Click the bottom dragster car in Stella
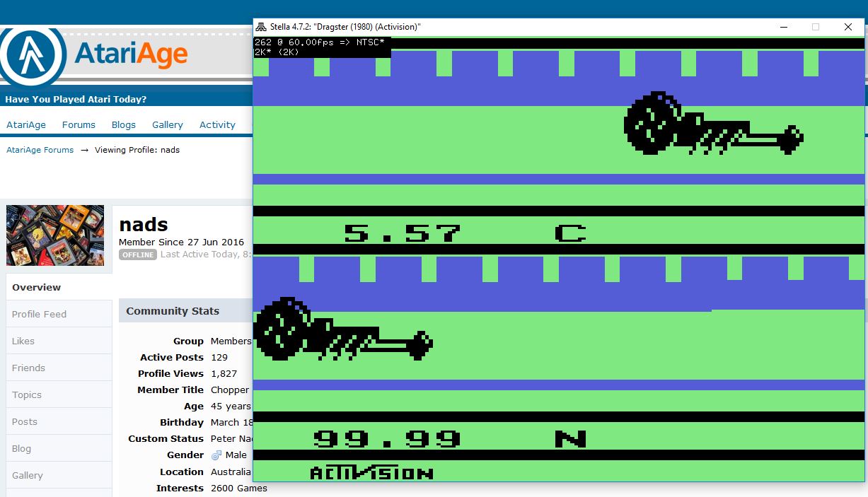868x497 pixels. pyautogui.click(x=343, y=329)
